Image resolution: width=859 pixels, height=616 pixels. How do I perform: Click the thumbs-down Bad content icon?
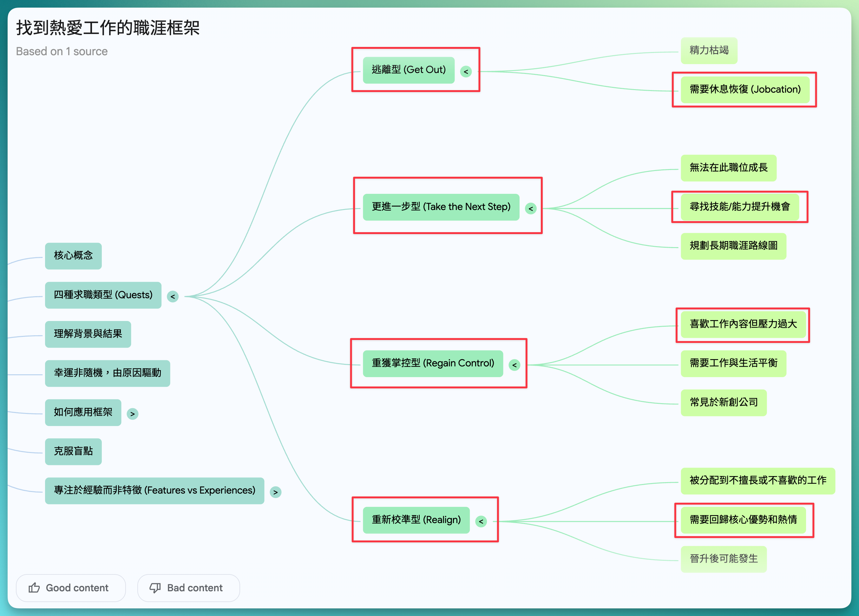point(155,587)
